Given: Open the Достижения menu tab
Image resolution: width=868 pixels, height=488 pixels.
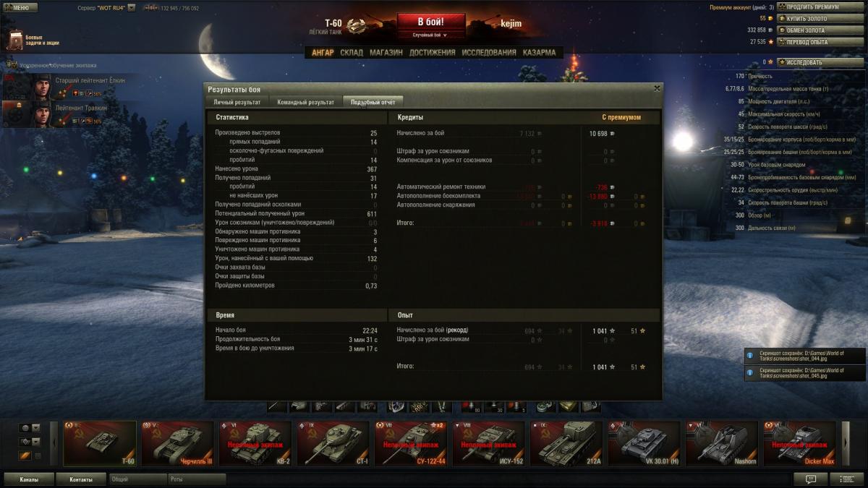Looking at the screenshot, I should coord(433,53).
